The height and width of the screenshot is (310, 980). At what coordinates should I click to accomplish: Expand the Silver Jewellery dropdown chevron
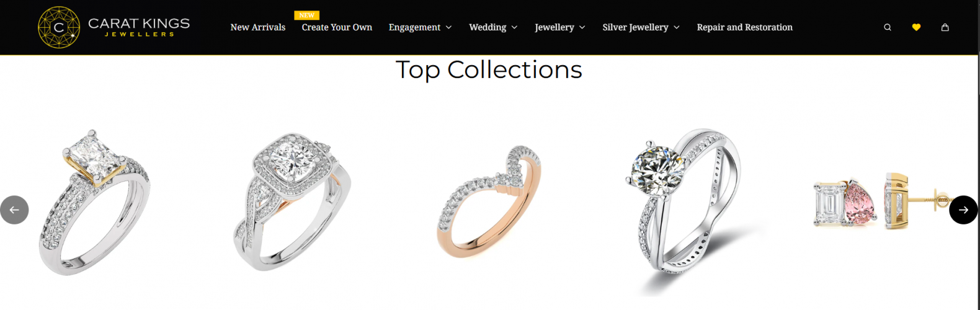pos(677,27)
